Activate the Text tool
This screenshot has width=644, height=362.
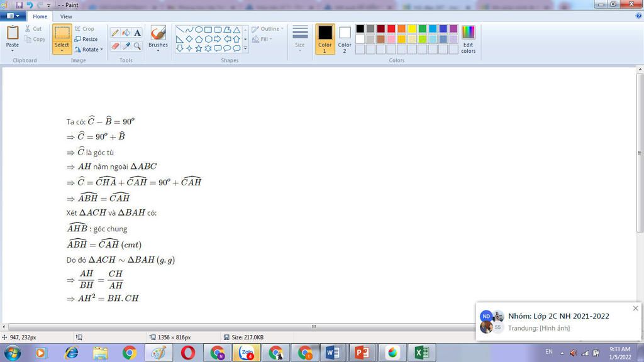pyautogui.click(x=137, y=33)
